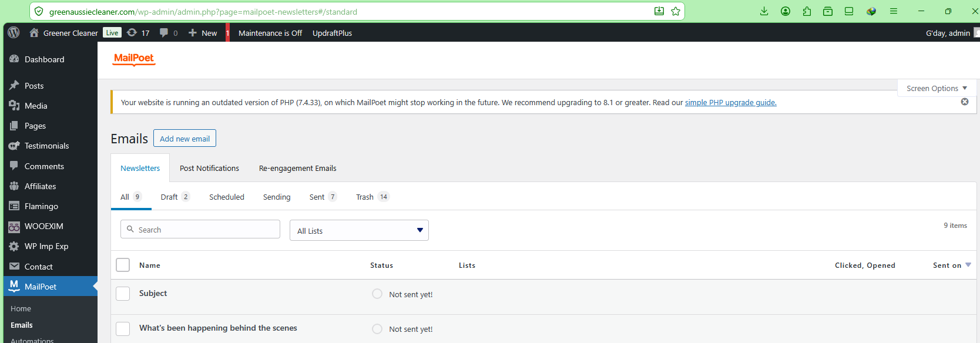Check the box for the Subject email
This screenshot has width=980, height=343.
tap(123, 294)
